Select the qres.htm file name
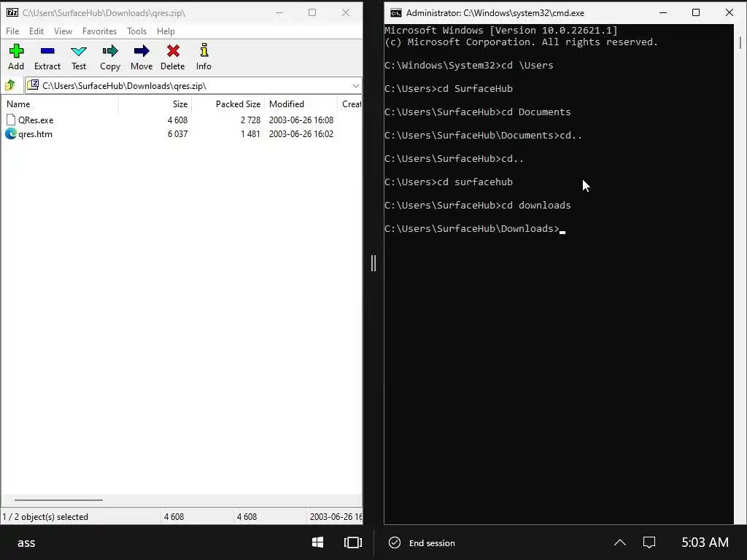 (35, 134)
